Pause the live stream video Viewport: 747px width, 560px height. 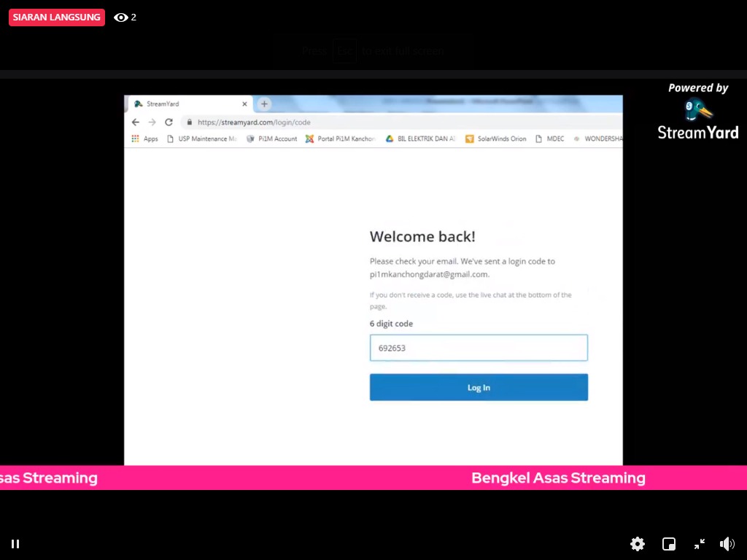tap(15, 544)
